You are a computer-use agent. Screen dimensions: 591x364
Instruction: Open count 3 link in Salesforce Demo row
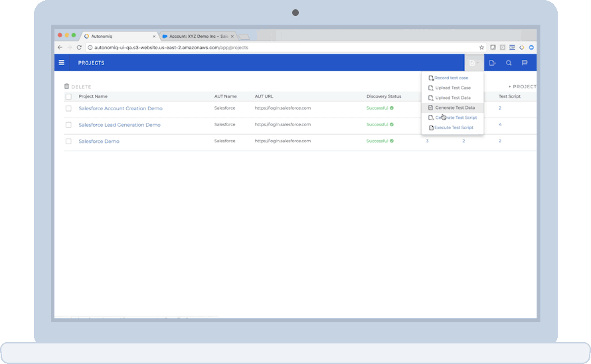[427, 141]
